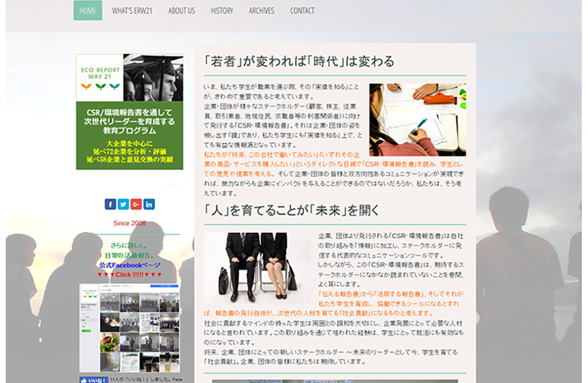Click the photo of students writing at table
Screen dimensions: 588x383
click(417, 120)
